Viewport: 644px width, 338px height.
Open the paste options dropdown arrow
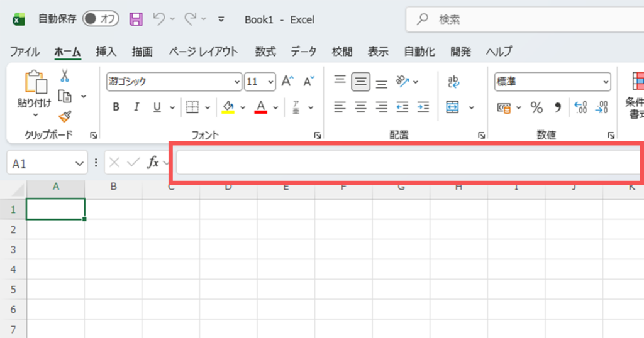(x=35, y=115)
